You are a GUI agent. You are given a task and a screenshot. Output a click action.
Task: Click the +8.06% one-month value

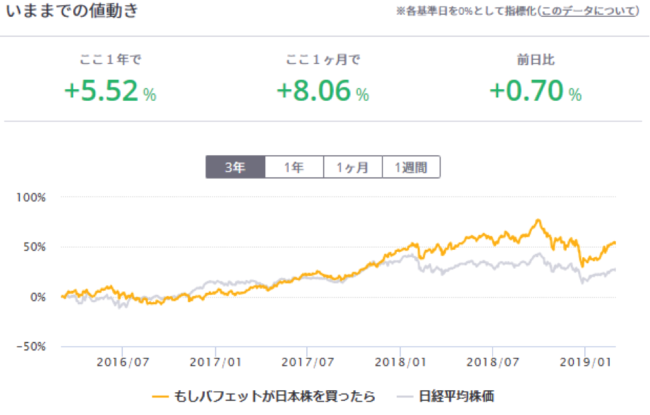point(322,93)
